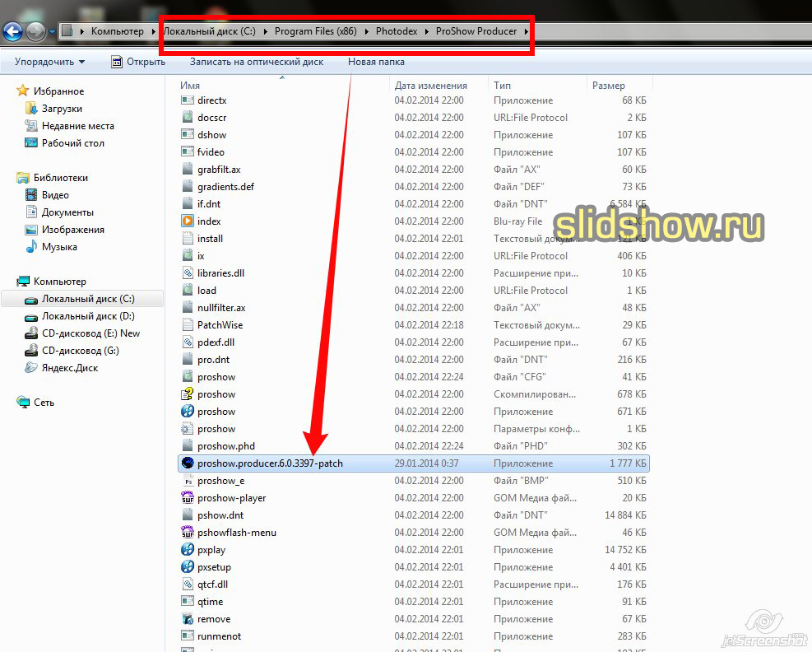This screenshot has width=812, height=652.
Task: Click the Загрузки folder icon
Action: [31, 109]
